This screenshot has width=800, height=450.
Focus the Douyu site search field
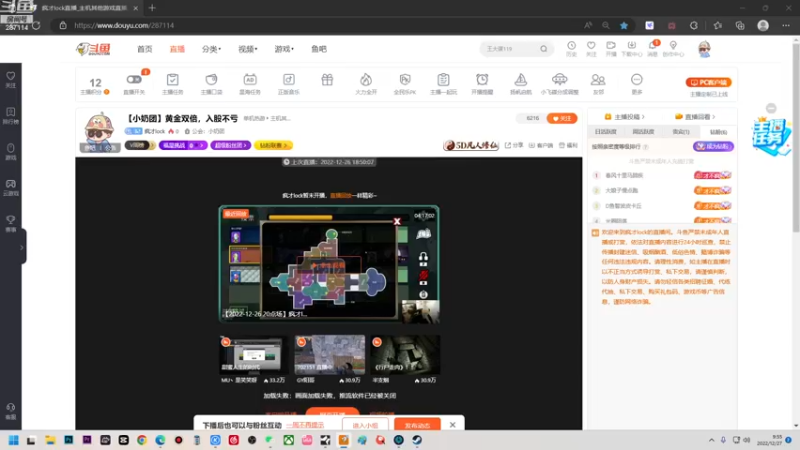point(510,49)
